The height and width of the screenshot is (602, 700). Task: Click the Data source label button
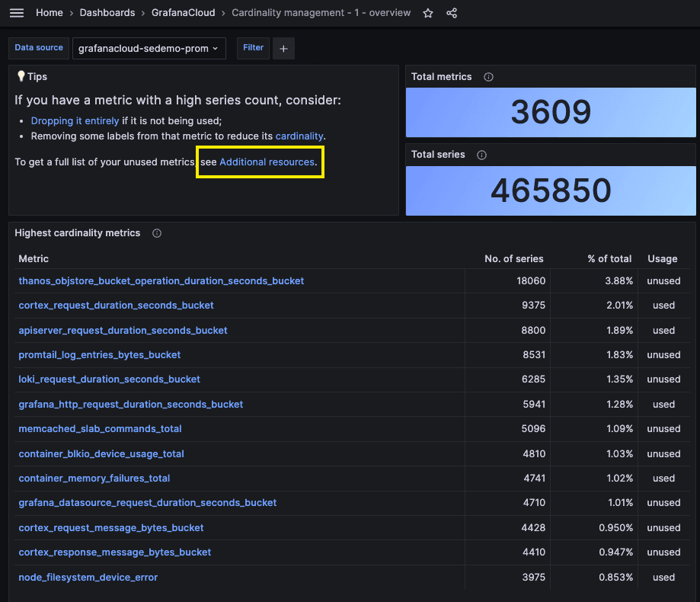pyautogui.click(x=38, y=47)
